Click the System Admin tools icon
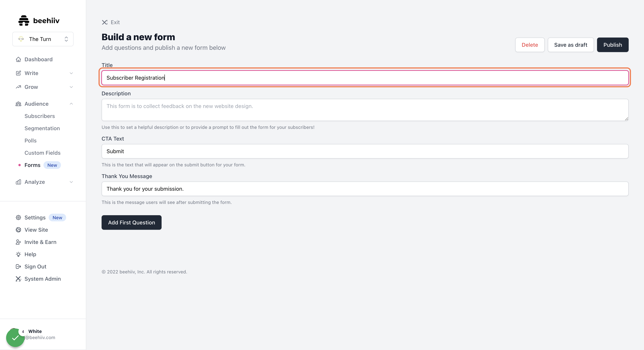644x350 pixels. (18, 279)
